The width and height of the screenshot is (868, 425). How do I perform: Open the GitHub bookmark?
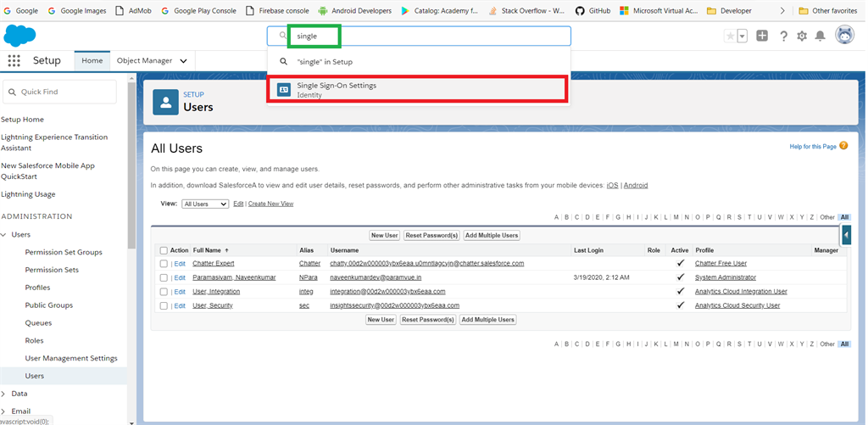pyautogui.click(x=593, y=10)
